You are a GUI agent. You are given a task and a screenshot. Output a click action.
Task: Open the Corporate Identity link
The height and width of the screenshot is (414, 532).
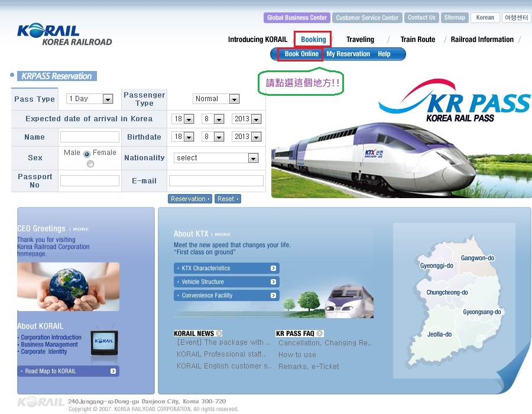[44, 351]
